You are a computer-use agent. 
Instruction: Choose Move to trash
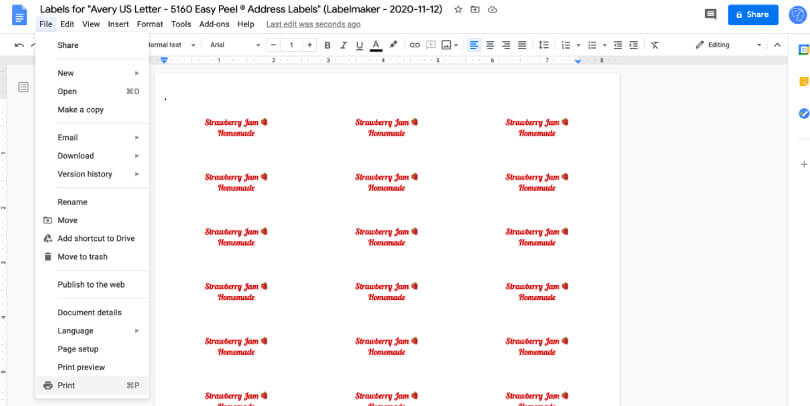click(x=92, y=257)
